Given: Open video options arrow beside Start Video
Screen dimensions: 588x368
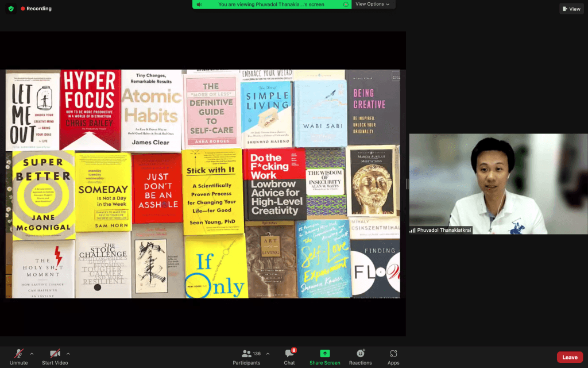Looking at the screenshot, I should point(68,354).
